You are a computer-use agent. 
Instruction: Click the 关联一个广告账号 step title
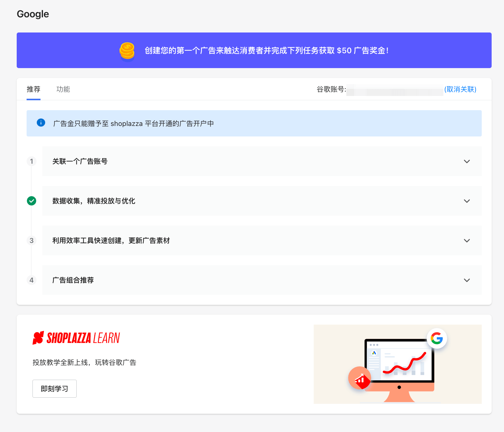[80, 161]
